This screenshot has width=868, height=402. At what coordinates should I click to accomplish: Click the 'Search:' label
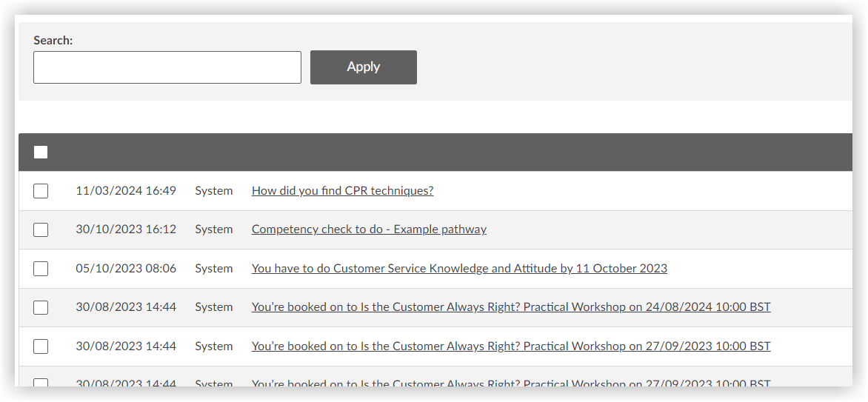(53, 41)
